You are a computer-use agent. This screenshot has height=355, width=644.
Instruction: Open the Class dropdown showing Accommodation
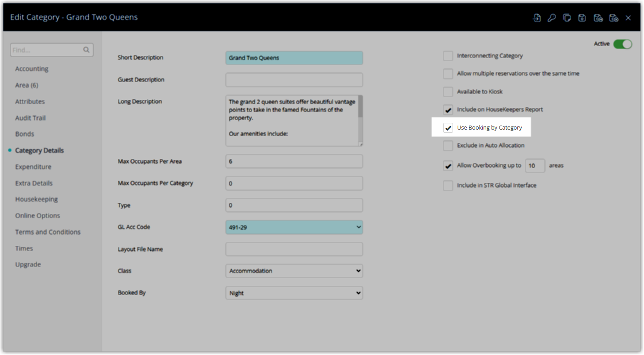click(294, 271)
